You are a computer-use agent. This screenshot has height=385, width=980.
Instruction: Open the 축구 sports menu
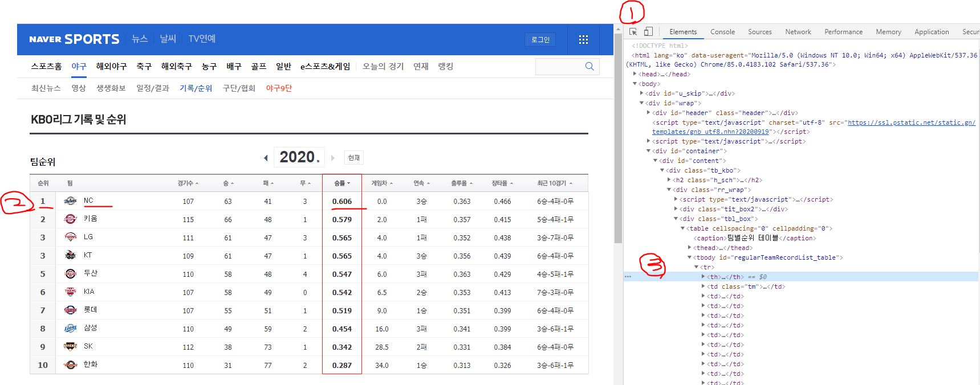(x=144, y=67)
